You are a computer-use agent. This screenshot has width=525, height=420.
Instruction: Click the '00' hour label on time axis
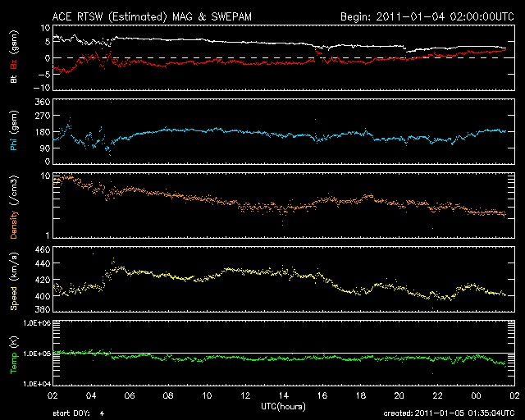click(476, 395)
